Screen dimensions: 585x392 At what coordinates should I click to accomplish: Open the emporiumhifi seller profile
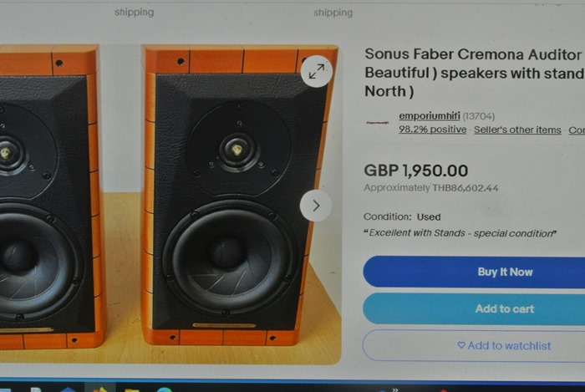coord(430,116)
